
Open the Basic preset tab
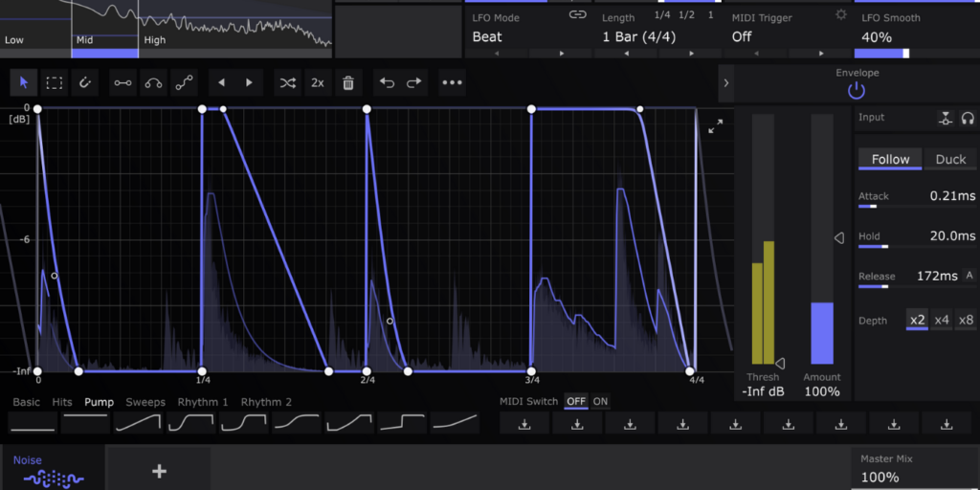coord(26,402)
